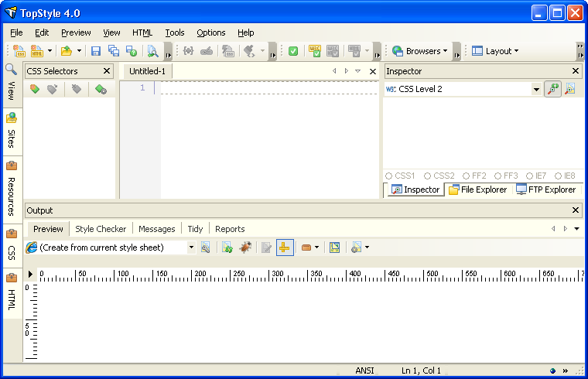Click the New Selector tag icon
588x379 pixels.
click(x=34, y=90)
